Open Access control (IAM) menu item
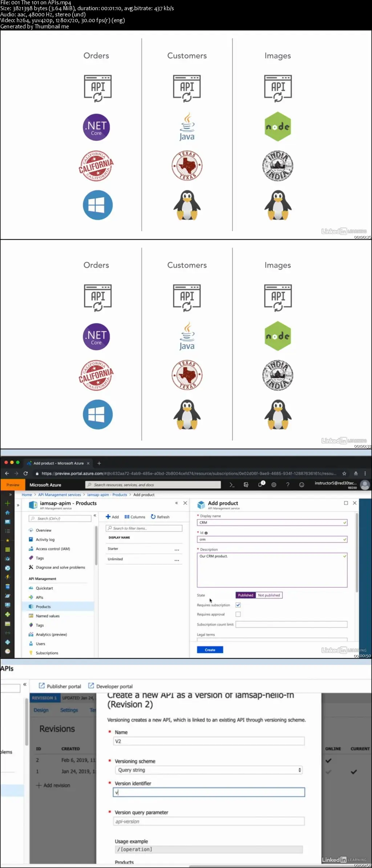The width and height of the screenshot is (372, 868). coord(53,549)
